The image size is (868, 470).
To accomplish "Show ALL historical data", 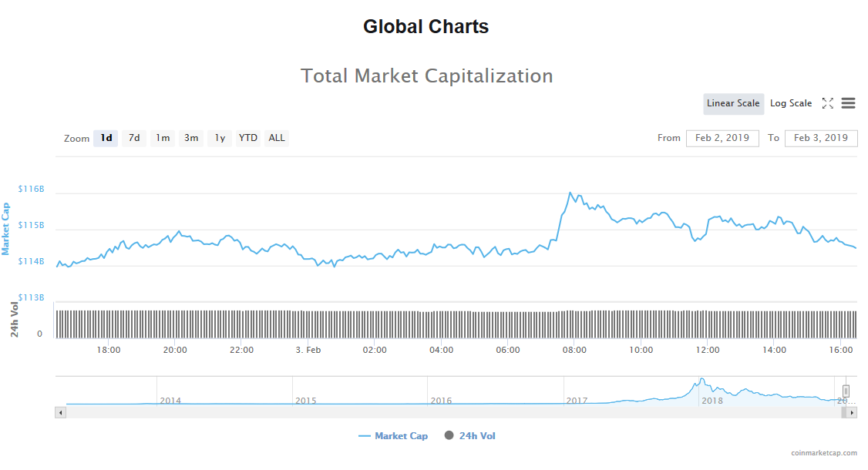I will coord(277,138).
